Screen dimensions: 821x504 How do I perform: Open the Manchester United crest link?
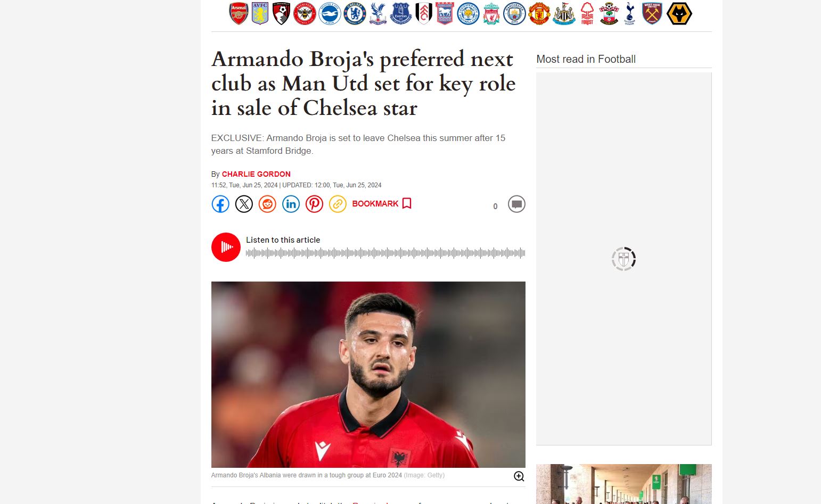click(x=539, y=13)
